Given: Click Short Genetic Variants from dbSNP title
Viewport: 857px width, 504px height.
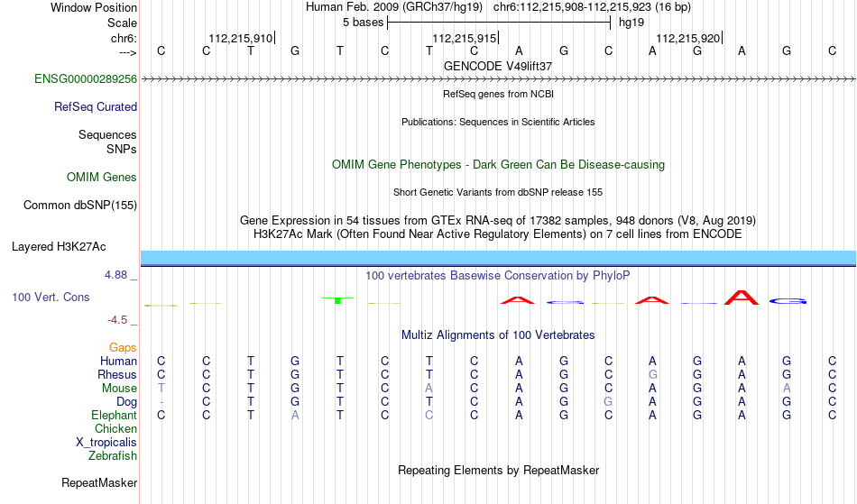Looking at the screenshot, I should pyautogui.click(x=498, y=192).
